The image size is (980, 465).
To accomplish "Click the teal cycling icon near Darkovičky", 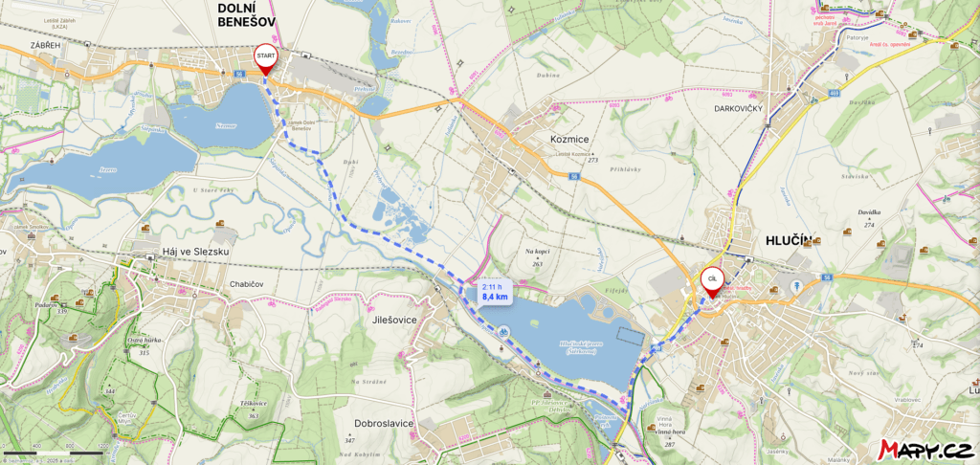I will 813,99.
